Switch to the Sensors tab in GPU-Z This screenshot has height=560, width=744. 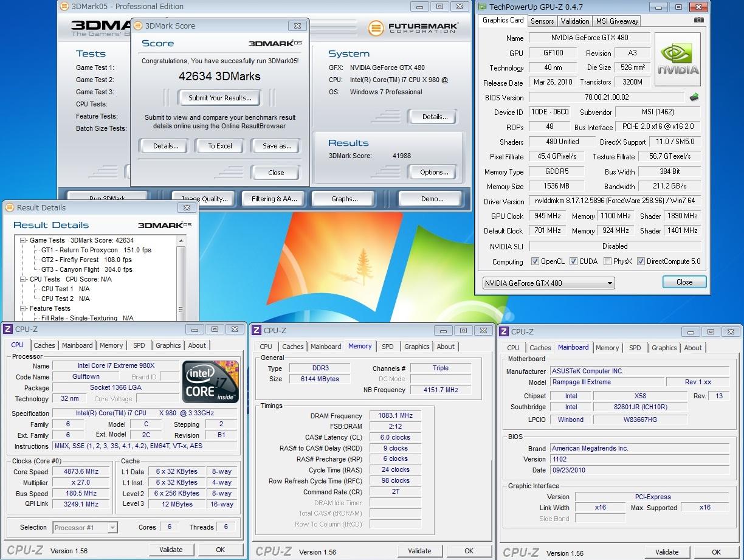(x=542, y=21)
